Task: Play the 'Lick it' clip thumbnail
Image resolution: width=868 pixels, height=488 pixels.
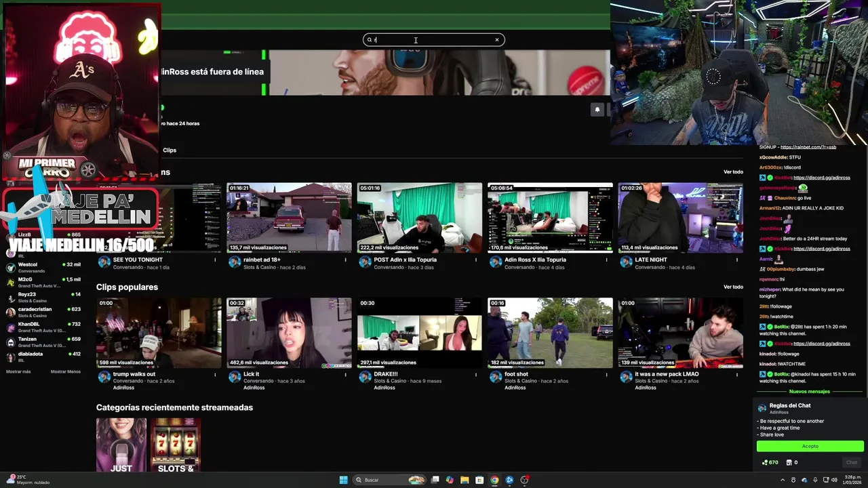Action: (x=289, y=333)
